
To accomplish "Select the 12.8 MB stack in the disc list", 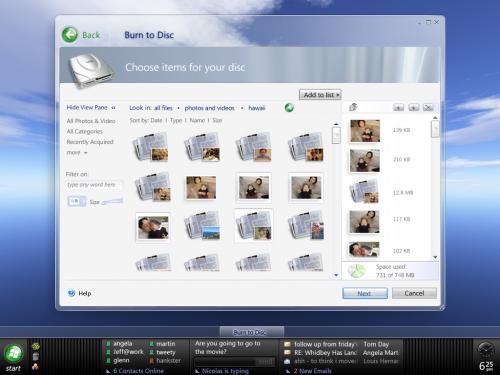I will click(x=364, y=192).
